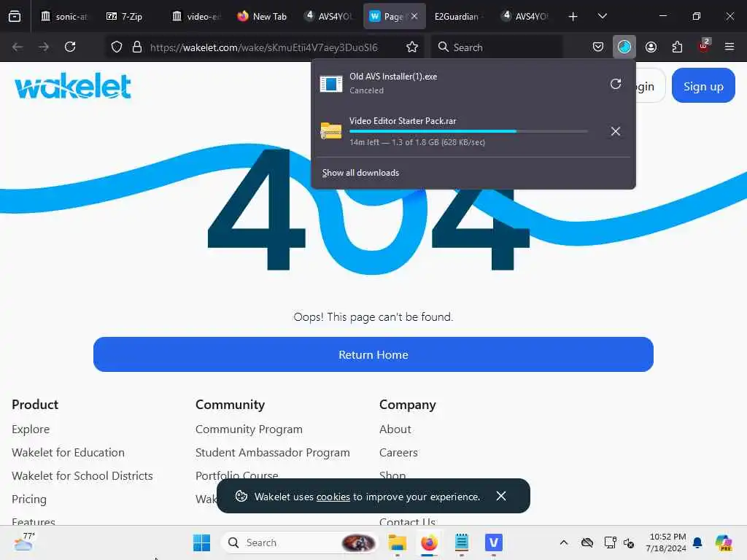The height and width of the screenshot is (560, 747).
Task: Click the download progress bar
Action: 468,131
